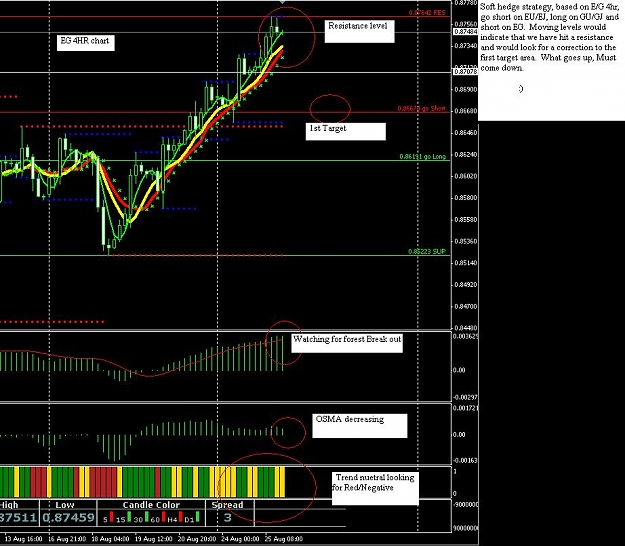Select the '0.86673 go Short' line label
This screenshot has width=625, height=546.
pos(421,108)
